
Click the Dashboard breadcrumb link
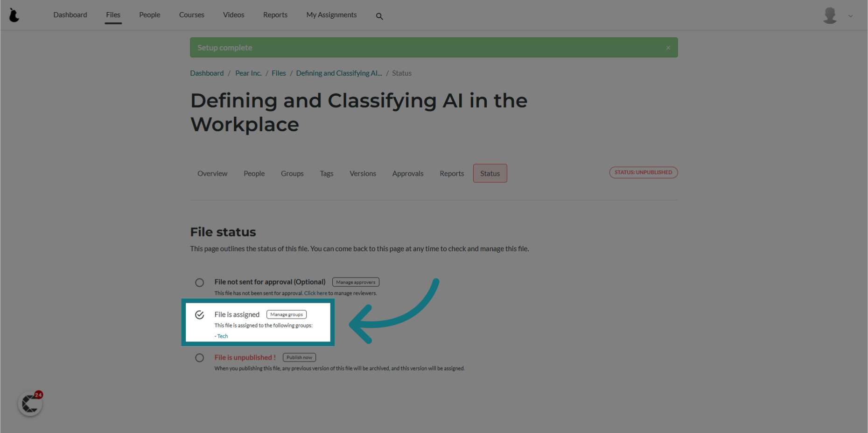click(x=207, y=73)
